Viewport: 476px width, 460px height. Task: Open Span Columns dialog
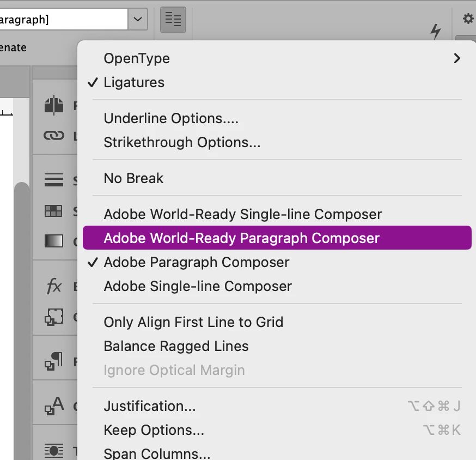277,453
